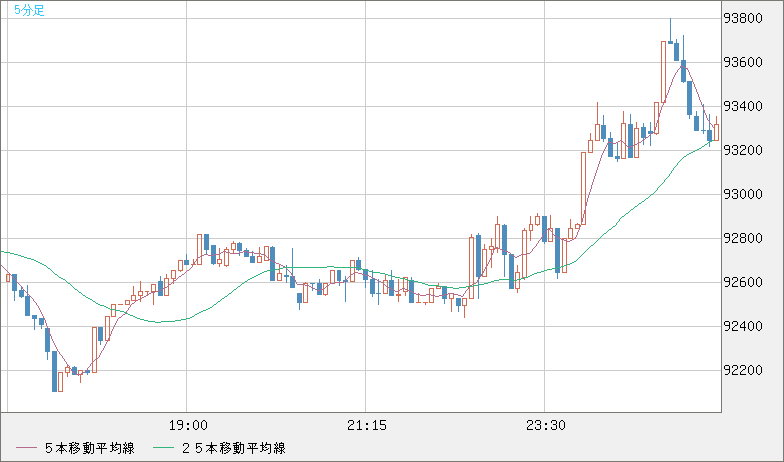Image resolution: width=784 pixels, height=462 pixels.
Task: Click the 92600 price axis label
Action: pos(743,282)
